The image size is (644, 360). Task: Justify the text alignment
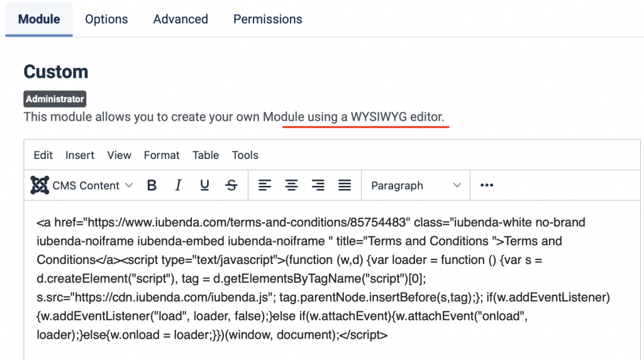coord(345,185)
